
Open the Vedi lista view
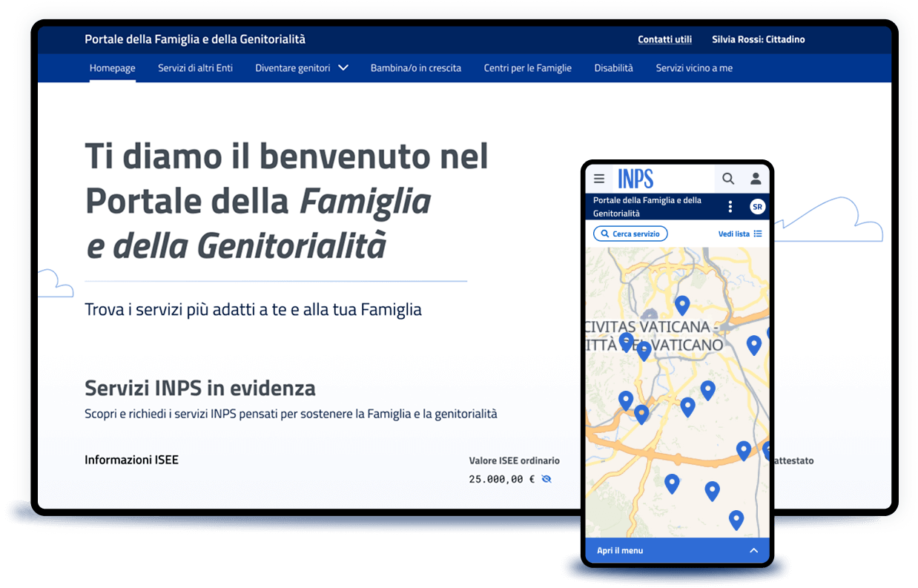pos(736,233)
